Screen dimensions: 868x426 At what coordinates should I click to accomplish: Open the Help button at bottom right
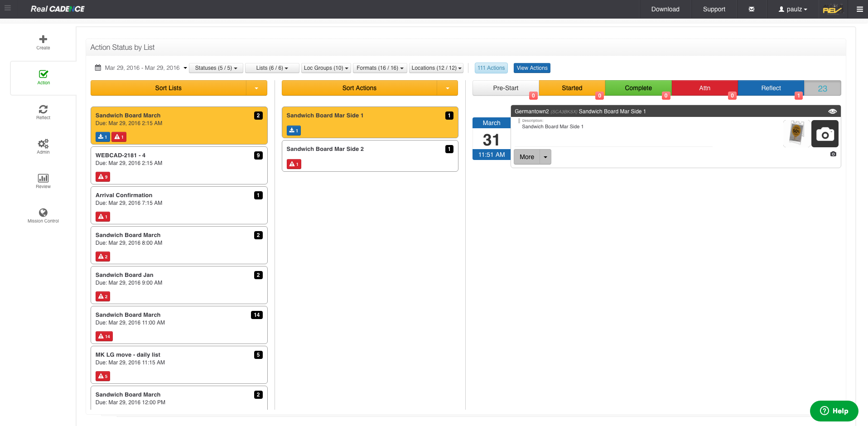point(834,411)
